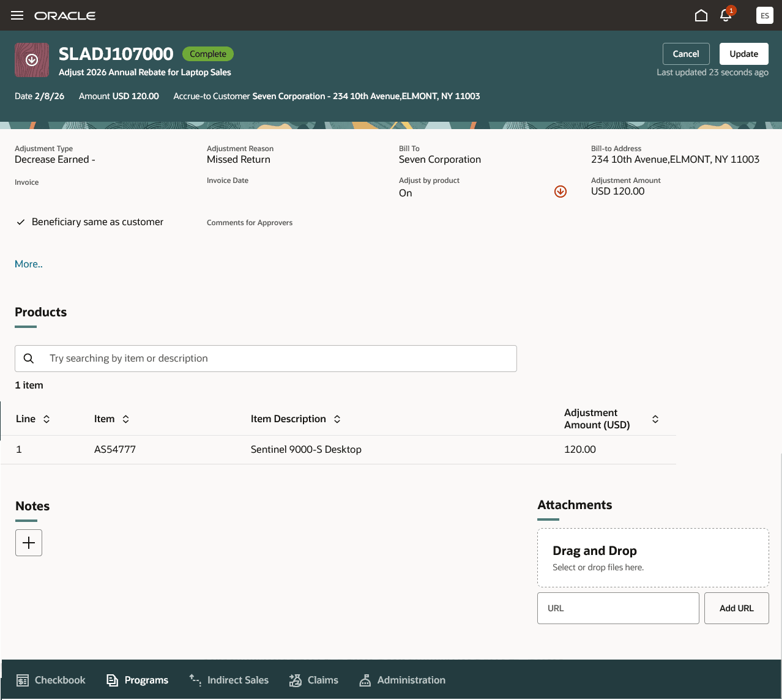Click the Checkbook icon in bottom navigation

[23, 680]
